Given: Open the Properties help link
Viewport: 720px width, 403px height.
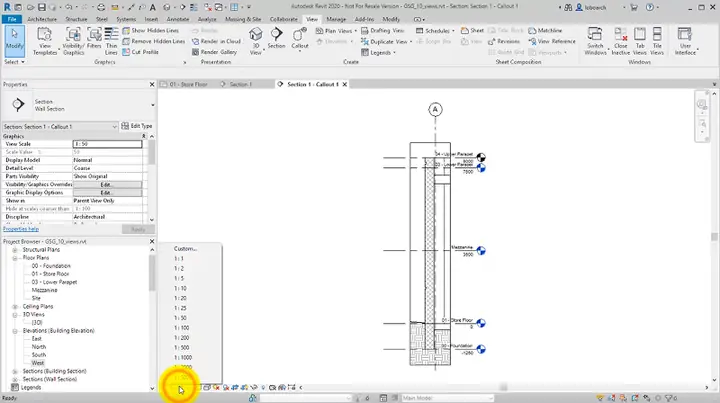Looking at the screenshot, I should pos(21,229).
